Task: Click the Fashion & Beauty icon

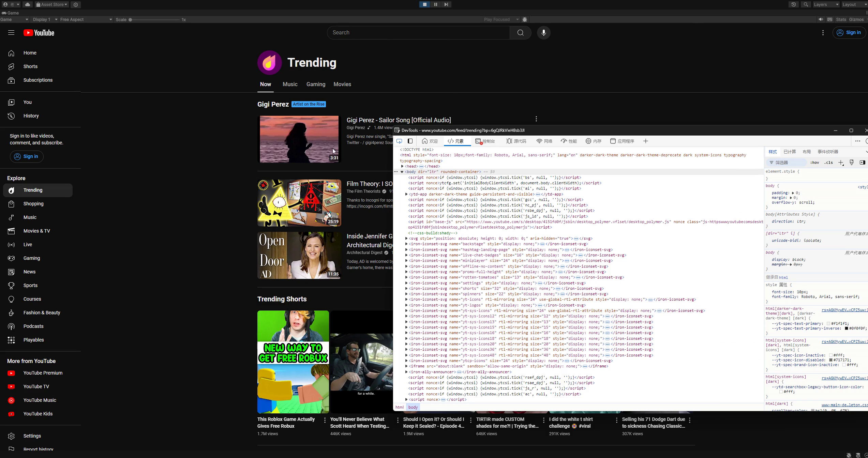Action: (11, 313)
